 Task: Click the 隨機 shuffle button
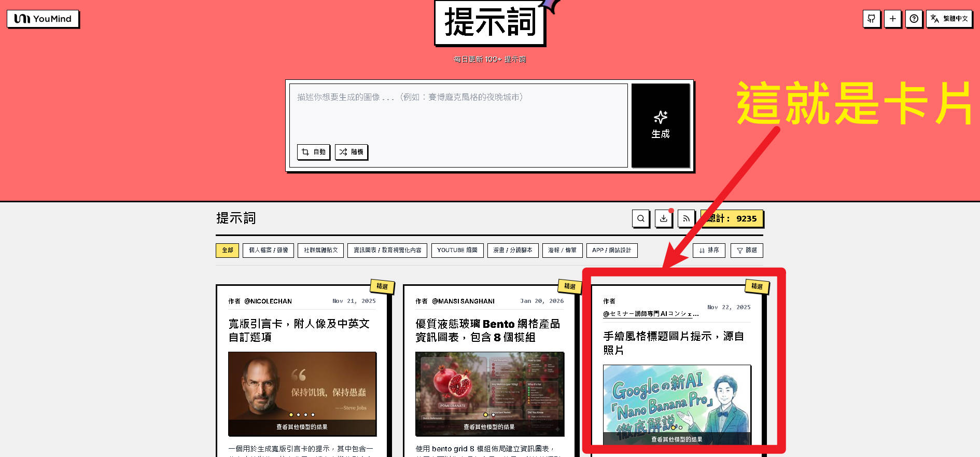point(351,152)
